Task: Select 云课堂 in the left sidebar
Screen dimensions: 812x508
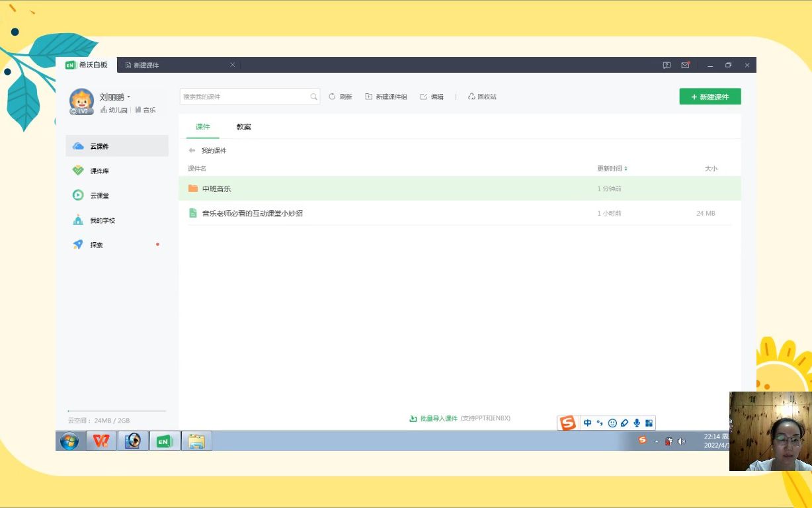Action: [x=99, y=196]
